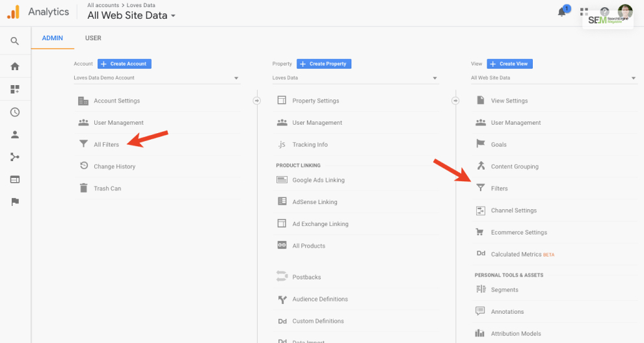Click the Account Settings building icon

pos(83,101)
